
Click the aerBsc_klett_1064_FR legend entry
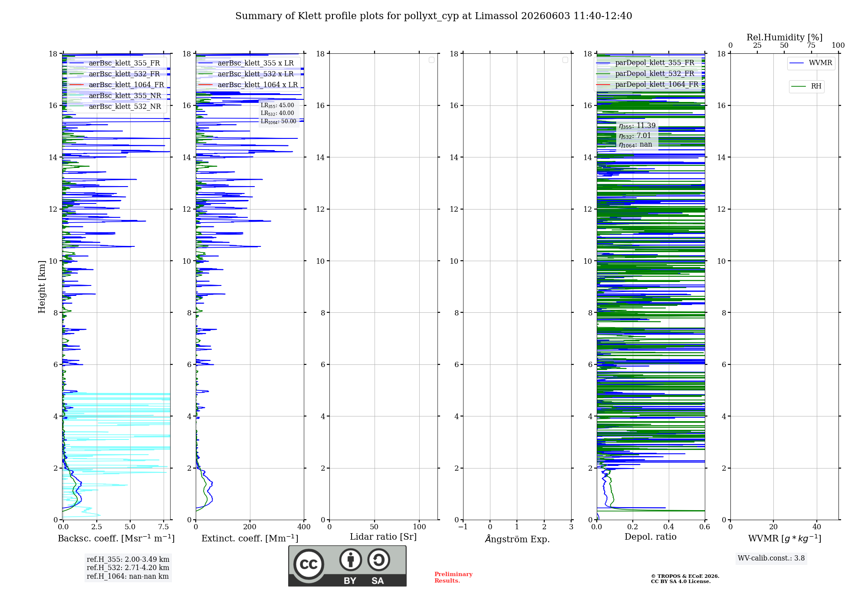(116, 85)
